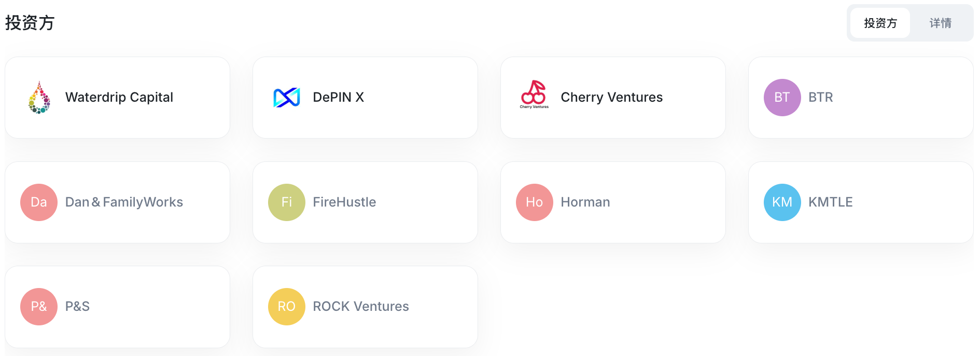Click the yellow RO avatar icon

287,307
